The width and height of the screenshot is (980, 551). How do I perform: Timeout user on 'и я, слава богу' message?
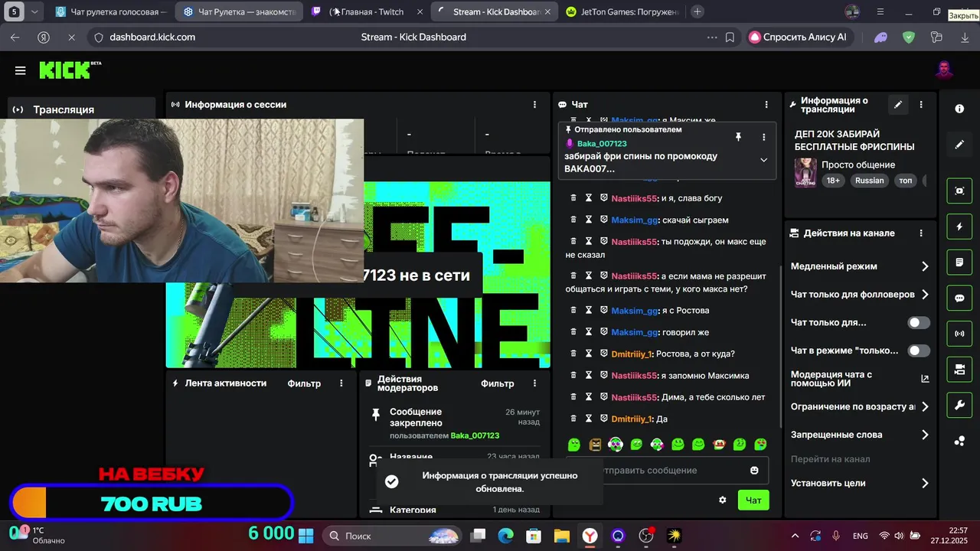pos(589,198)
